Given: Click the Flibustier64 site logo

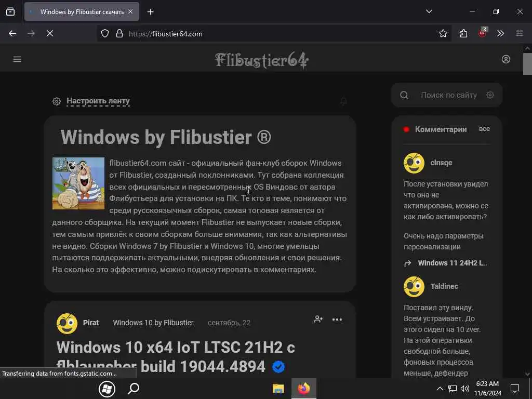Looking at the screenshot, I should point(262,60).
